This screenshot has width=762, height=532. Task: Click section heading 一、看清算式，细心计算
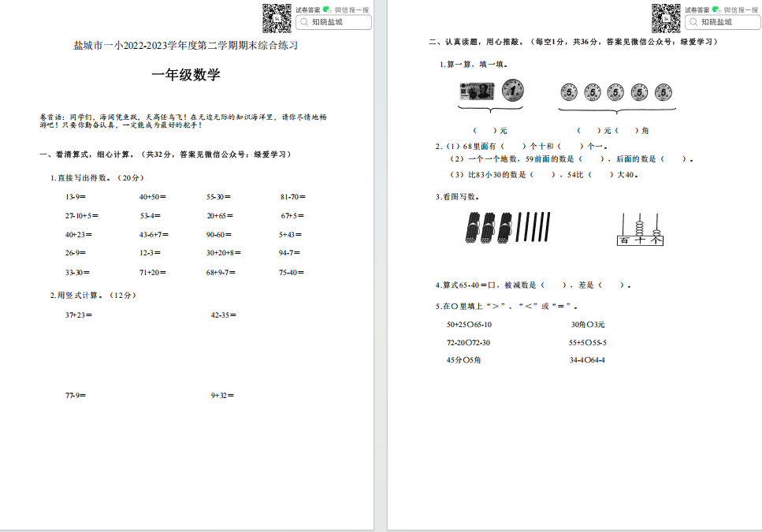coord(165,154)
